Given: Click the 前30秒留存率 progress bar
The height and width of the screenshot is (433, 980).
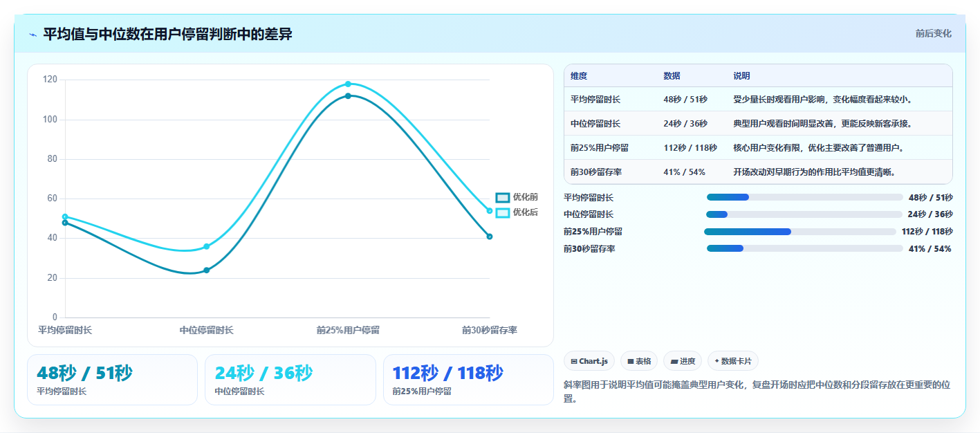Looking at the screenshot, I should coord(805,249).
